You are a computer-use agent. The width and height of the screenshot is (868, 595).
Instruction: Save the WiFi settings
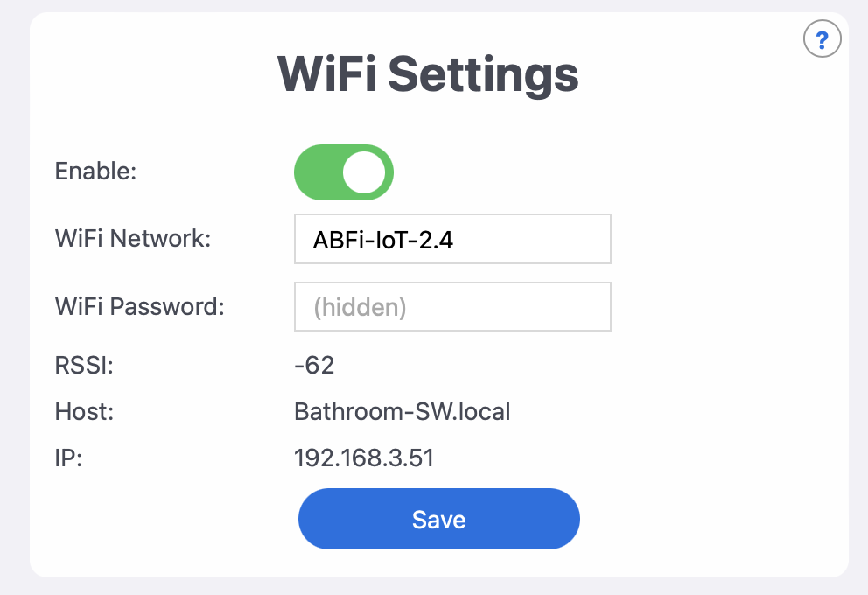coord(438,519)
